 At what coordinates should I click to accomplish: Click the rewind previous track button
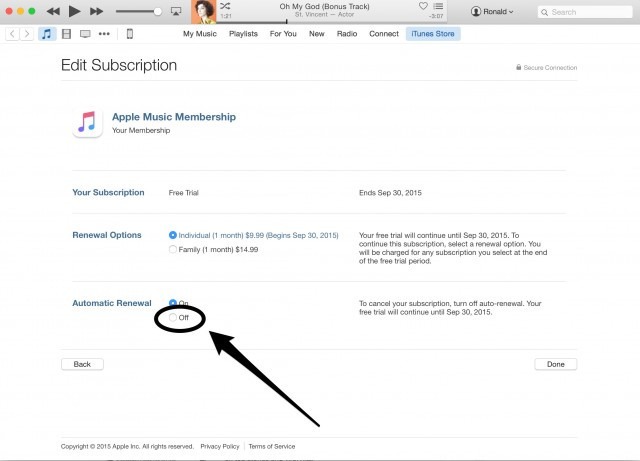click(x=53, y=11)
